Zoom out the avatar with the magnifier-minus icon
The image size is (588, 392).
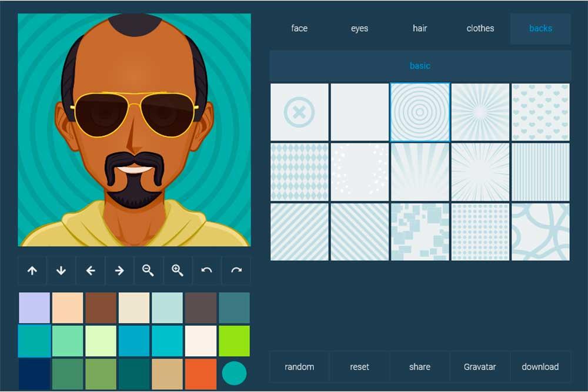(148, 270)
